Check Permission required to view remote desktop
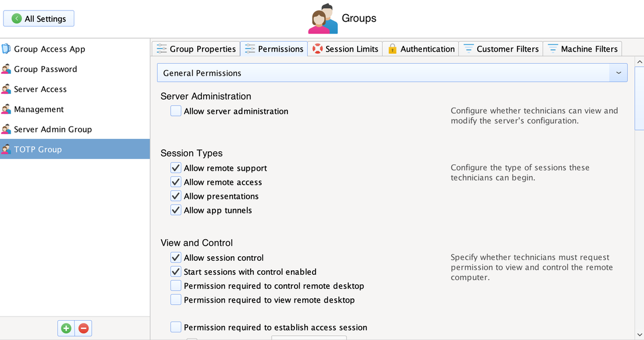Screen dimensions: 644x340 (x=176, y=300)
